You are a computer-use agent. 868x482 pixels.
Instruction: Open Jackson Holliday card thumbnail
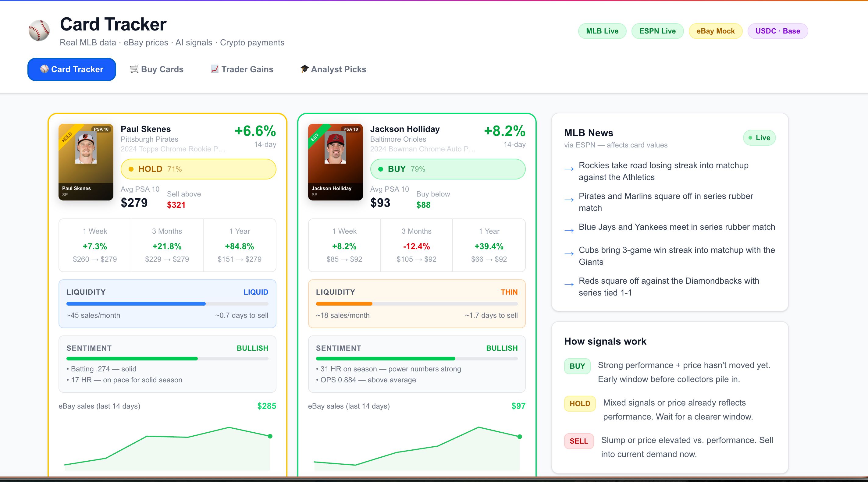coord(335,162)
